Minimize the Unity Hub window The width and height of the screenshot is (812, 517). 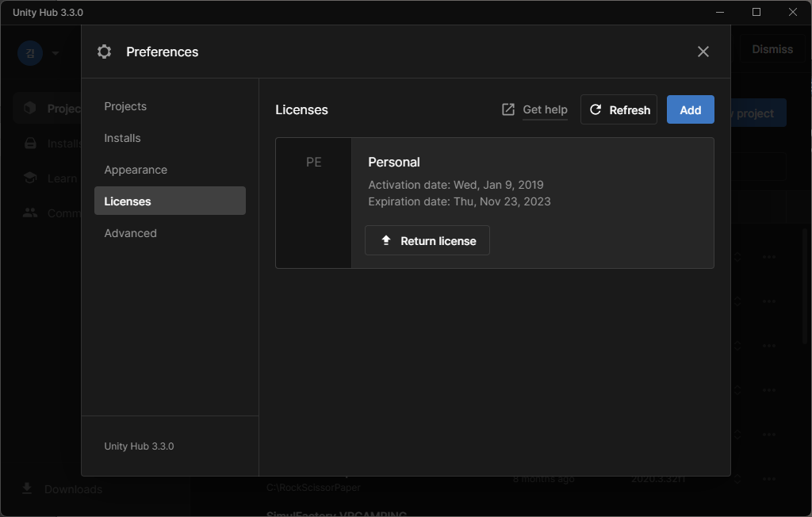coord(720,12)
